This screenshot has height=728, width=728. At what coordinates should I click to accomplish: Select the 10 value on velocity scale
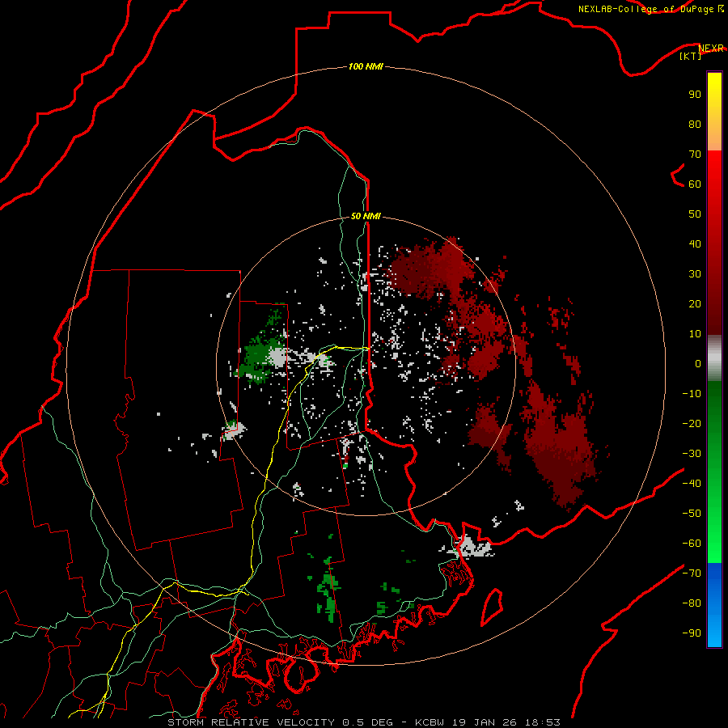(695, 334)
